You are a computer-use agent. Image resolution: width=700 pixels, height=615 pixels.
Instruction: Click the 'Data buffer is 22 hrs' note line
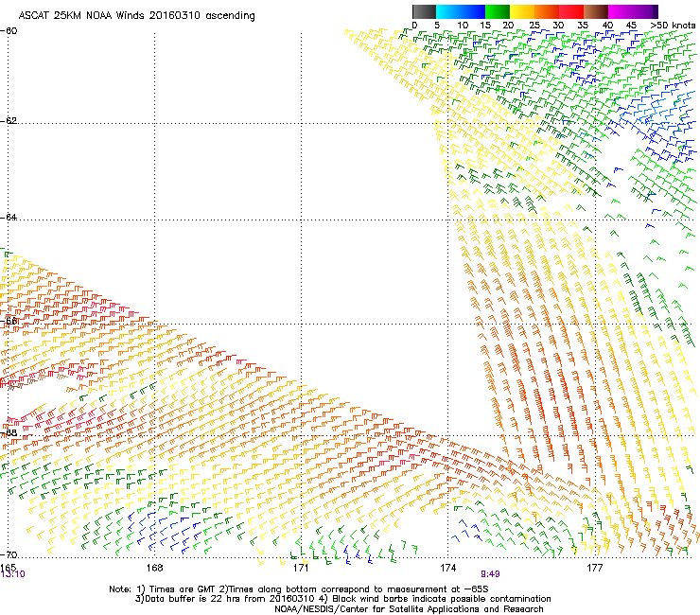(x=342, y=599)
